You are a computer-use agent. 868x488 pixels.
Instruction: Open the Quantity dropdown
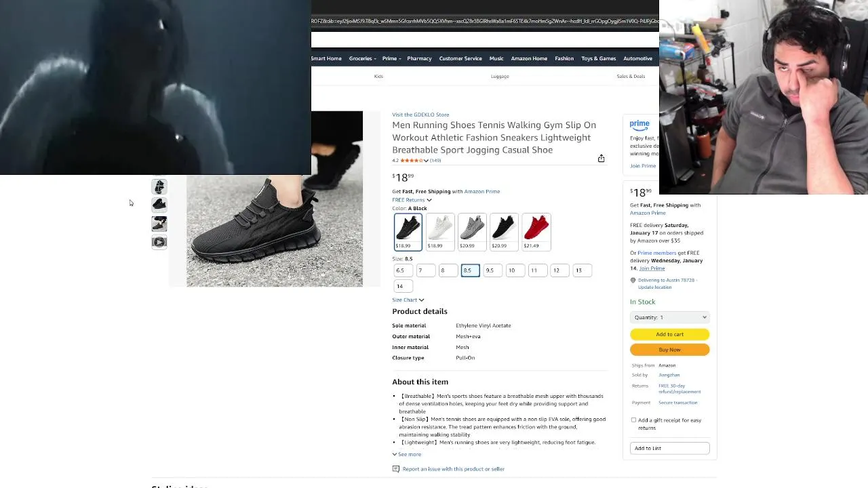[x=670, y=317]
